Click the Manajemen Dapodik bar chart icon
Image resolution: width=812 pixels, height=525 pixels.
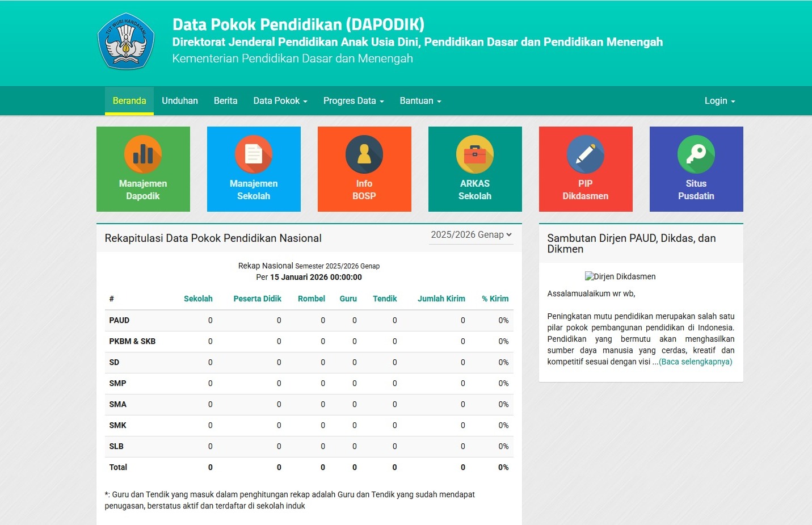coord(143,154)
